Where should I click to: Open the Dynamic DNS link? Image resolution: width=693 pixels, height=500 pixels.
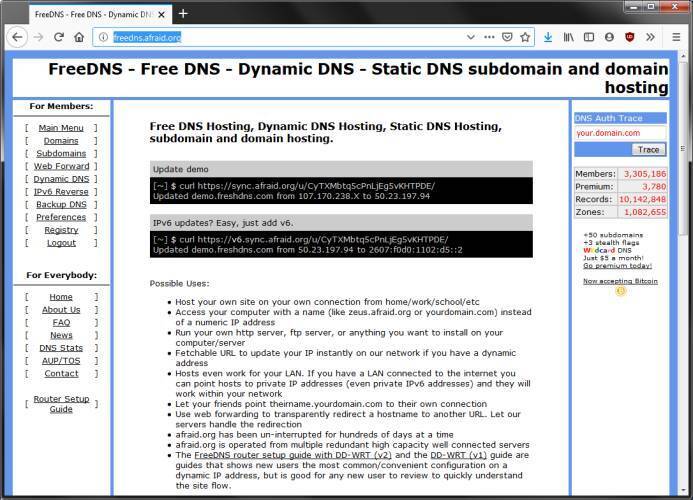pyautogui.click(x=61, y=179)
